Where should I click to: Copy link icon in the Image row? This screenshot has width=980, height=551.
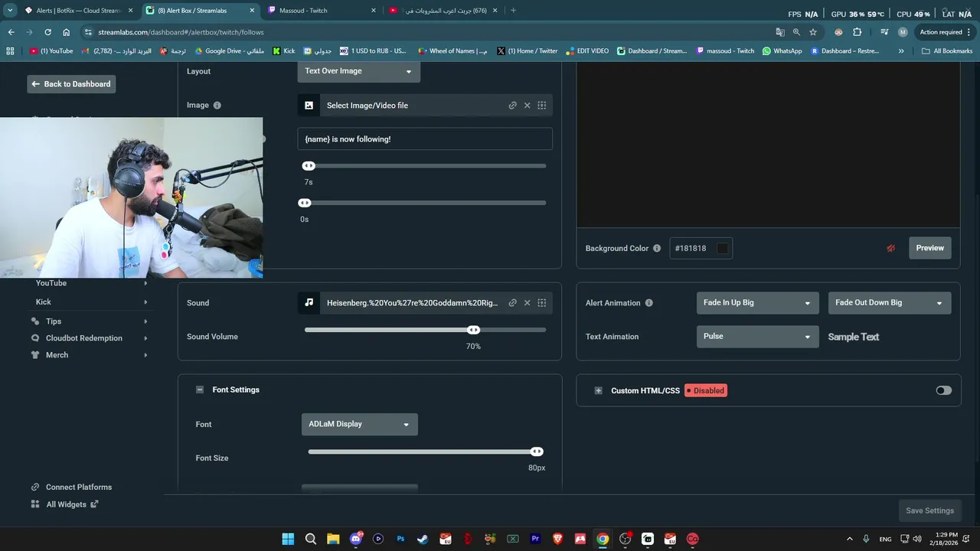click(512, 106)
